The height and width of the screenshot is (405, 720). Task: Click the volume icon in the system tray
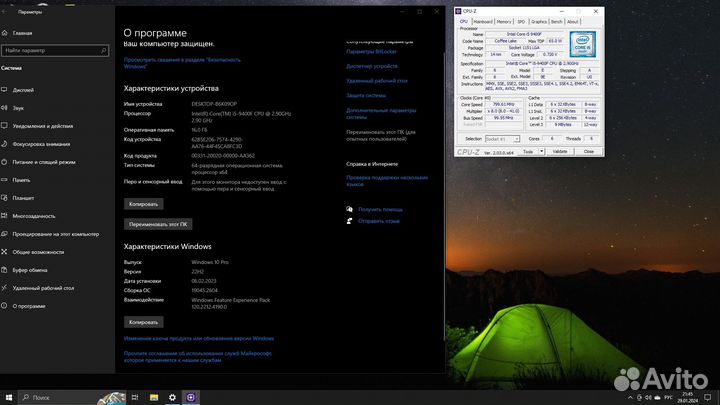(648, 398)
